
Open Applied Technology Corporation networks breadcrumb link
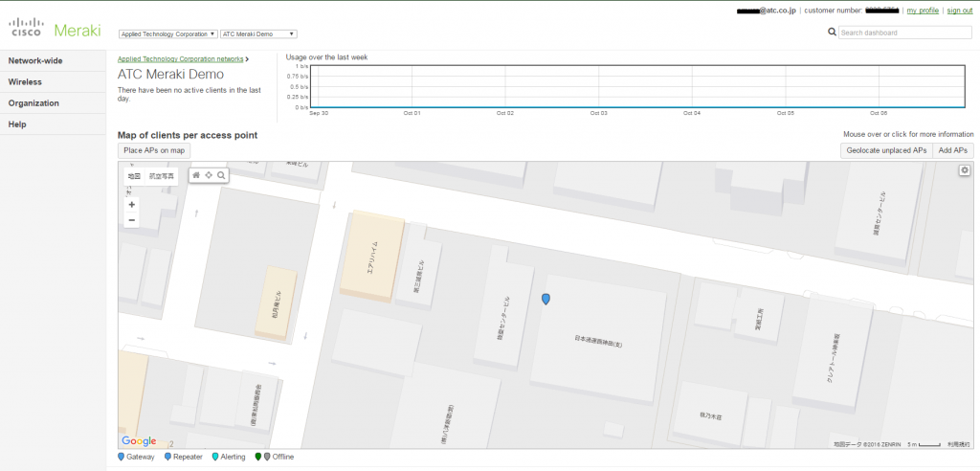point(181,58)
